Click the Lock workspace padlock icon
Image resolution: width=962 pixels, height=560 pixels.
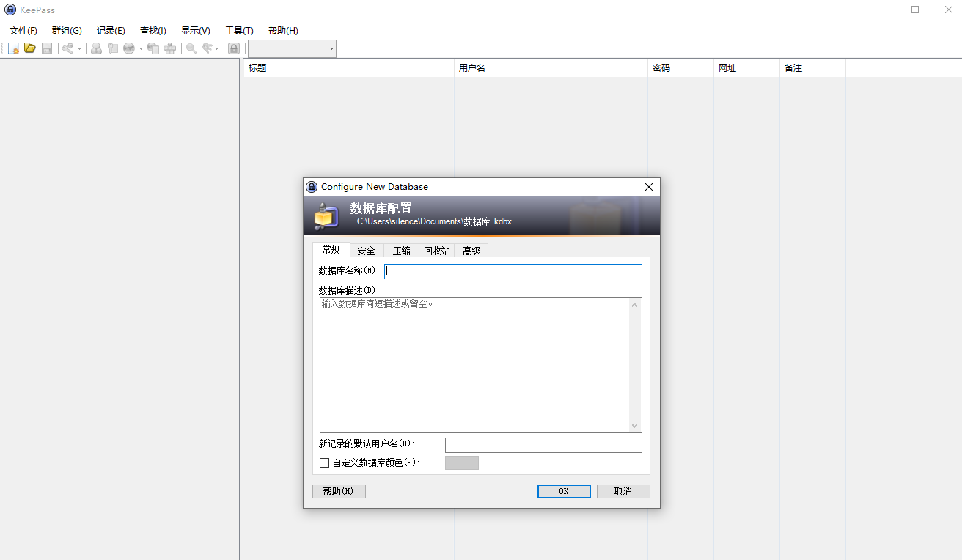(x=234, y=48)
